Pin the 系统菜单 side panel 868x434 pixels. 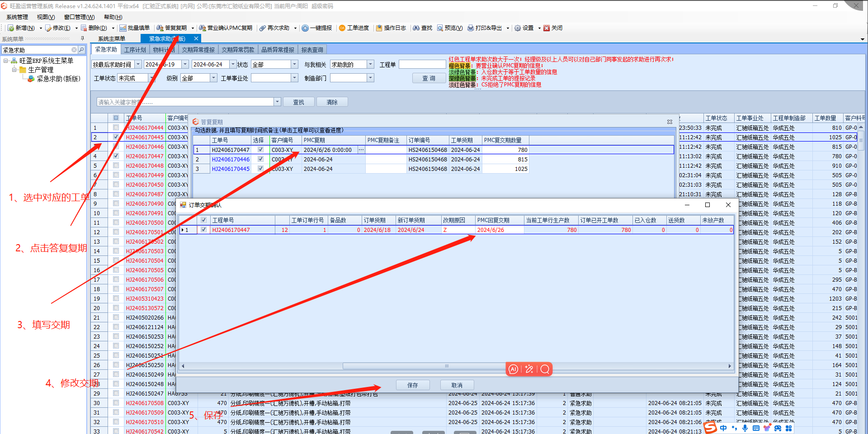(82, 38)
